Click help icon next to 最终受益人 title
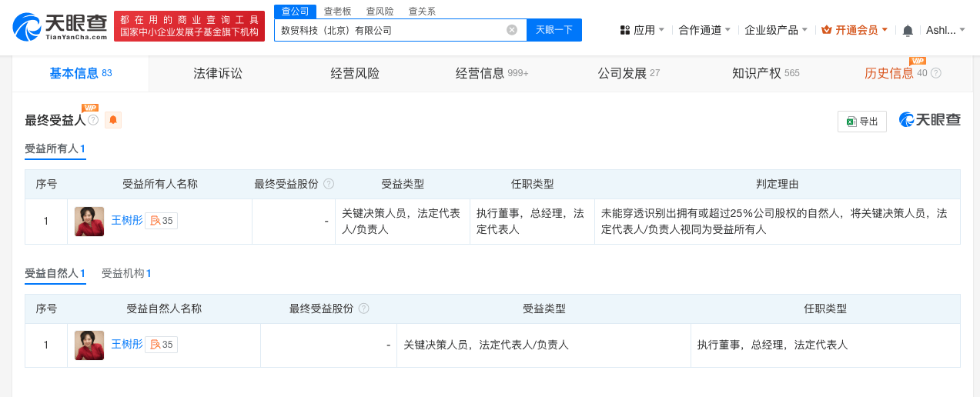This screenshot has width=980, height=397. point(93,120)
